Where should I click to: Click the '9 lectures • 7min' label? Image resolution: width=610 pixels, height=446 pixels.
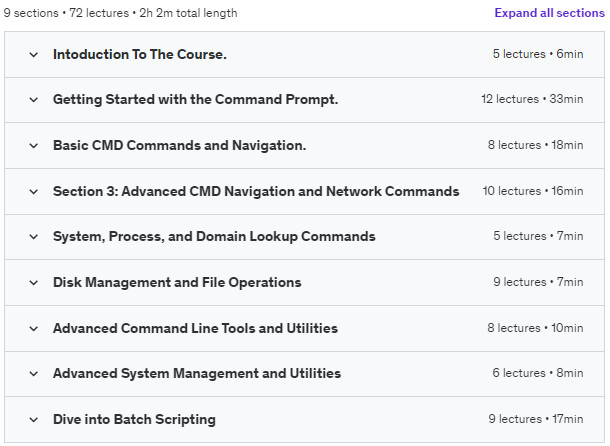[x=538, y=282]
